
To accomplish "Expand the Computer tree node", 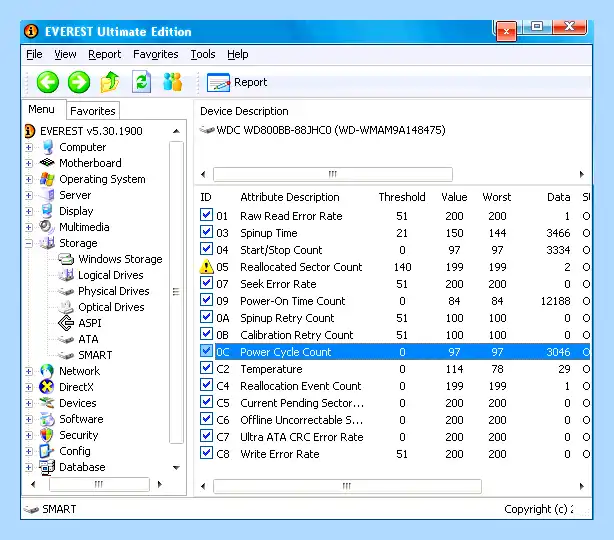I will click(x=29, y=148).
